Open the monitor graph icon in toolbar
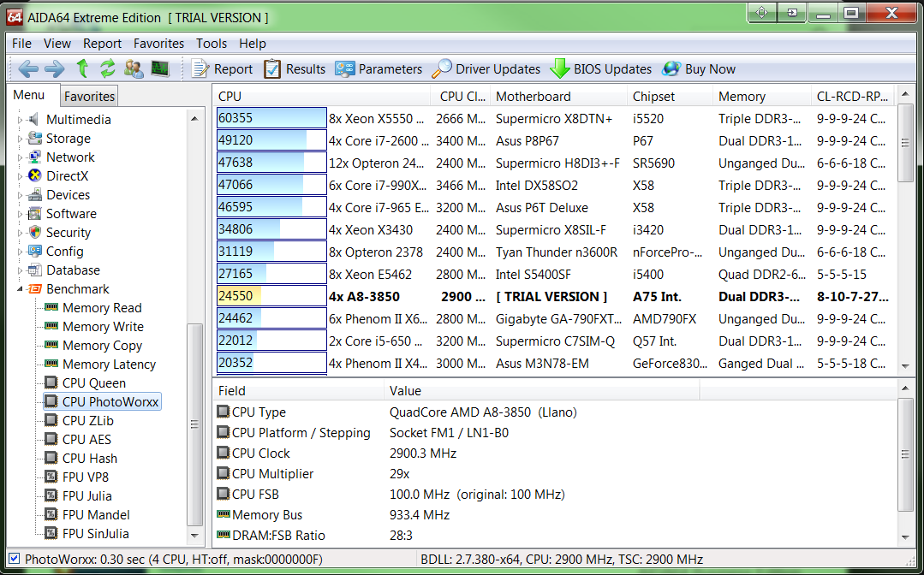The height and width of the screenshot is (575, 924). [159, 68]
